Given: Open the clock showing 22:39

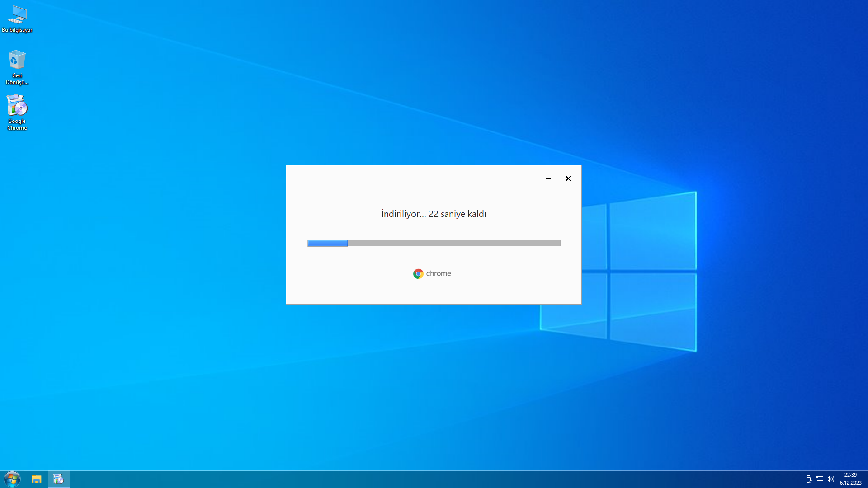Looking at the screenshot, I should pos(850,479).
